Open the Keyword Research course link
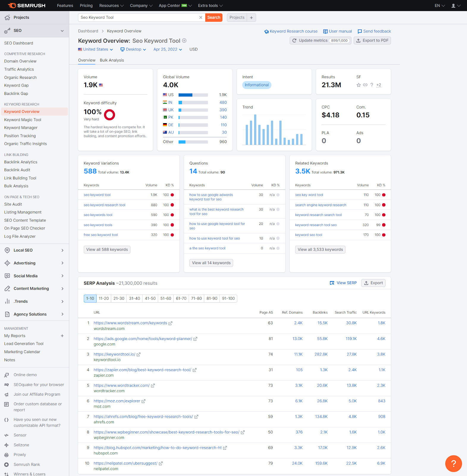 (291, 31)
